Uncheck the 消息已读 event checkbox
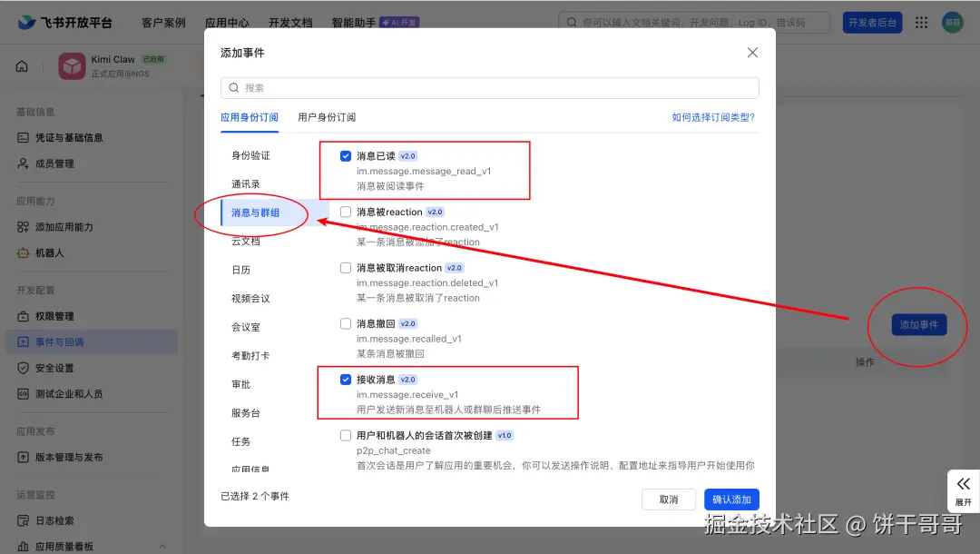 click(346, 155)
